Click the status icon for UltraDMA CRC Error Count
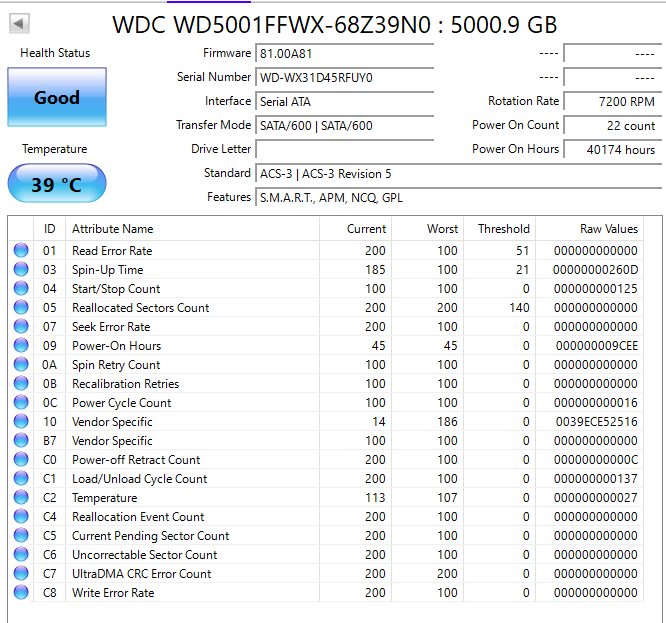Viewport: 666px width, 623px height. 21,574
